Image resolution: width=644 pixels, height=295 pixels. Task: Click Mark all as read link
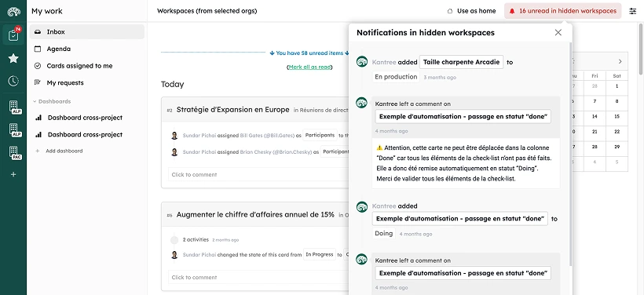[309, 67]
